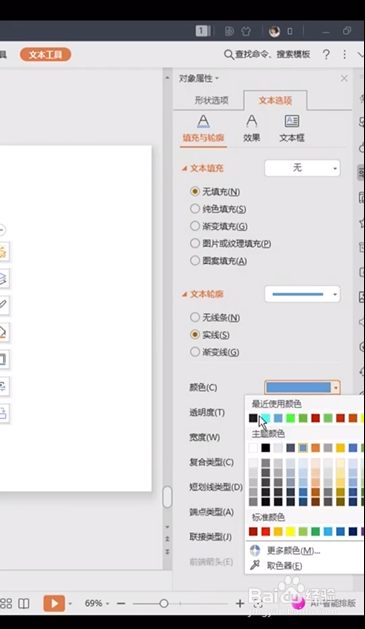Screen dimensions: 365x629
Task: Pick the white theme color swatch
Action: point(253,448)
